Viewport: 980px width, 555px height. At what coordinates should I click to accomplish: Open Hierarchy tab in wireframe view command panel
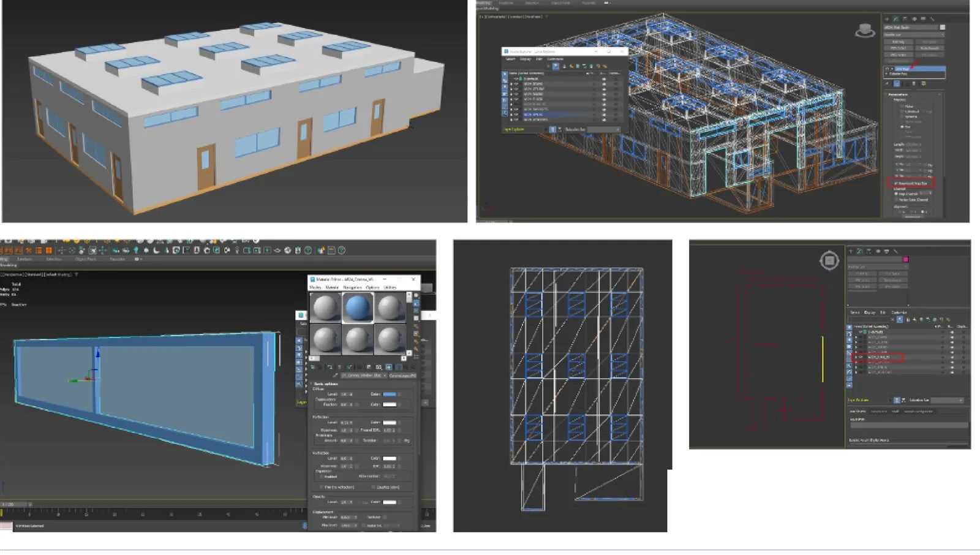[x=905, y=18]
